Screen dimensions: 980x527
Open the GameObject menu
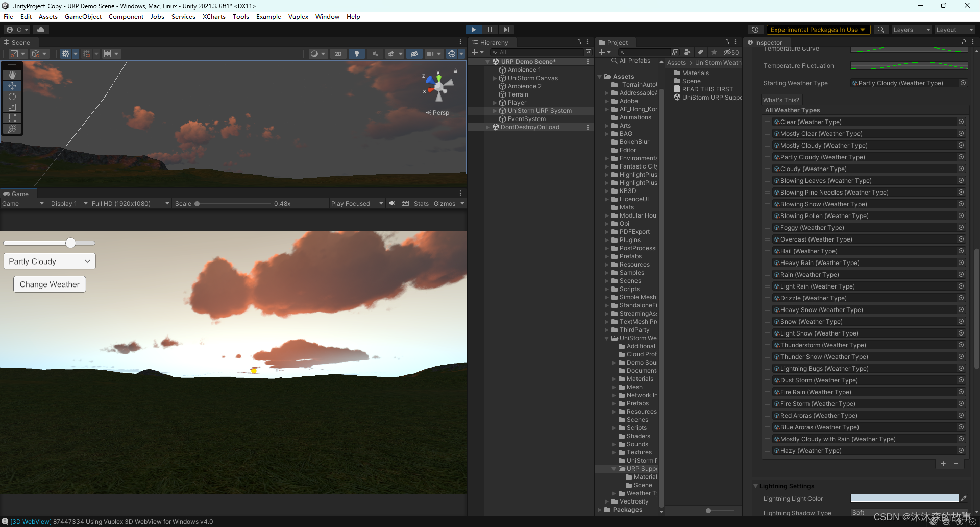click(83, 17)
